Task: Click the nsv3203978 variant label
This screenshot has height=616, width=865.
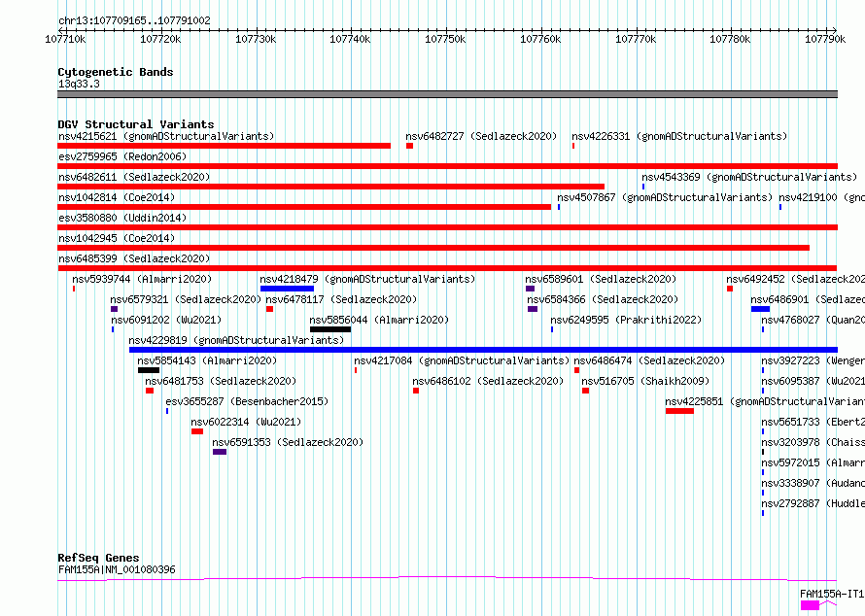Action: click(x=813, y=442)
